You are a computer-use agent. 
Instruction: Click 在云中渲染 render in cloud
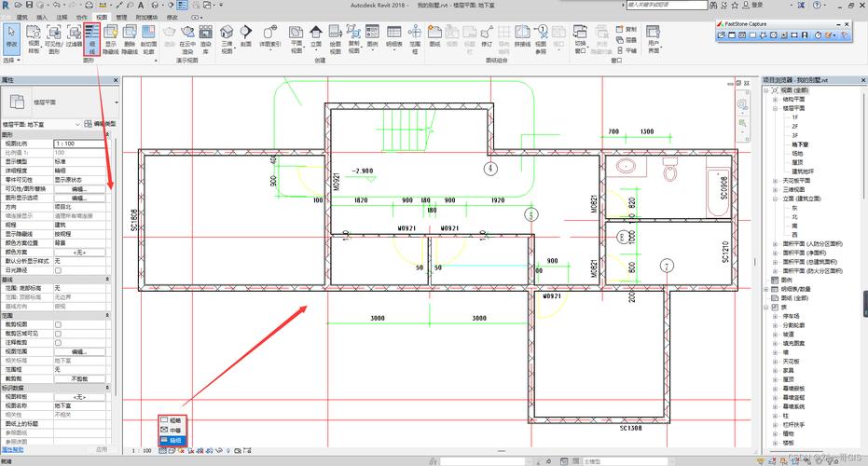(x=187, y=39)
